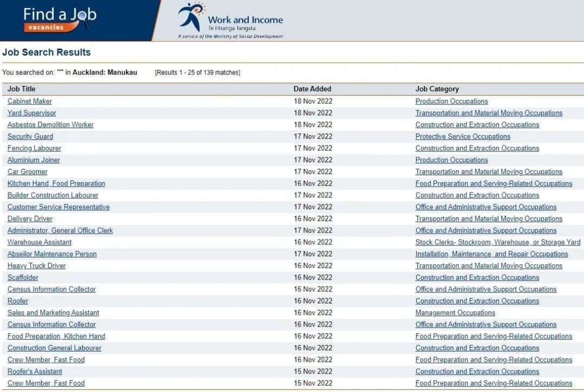
Task: Open the Warehouse Assistant job listing
Action: pyautogui.click(x=39, y=242)
